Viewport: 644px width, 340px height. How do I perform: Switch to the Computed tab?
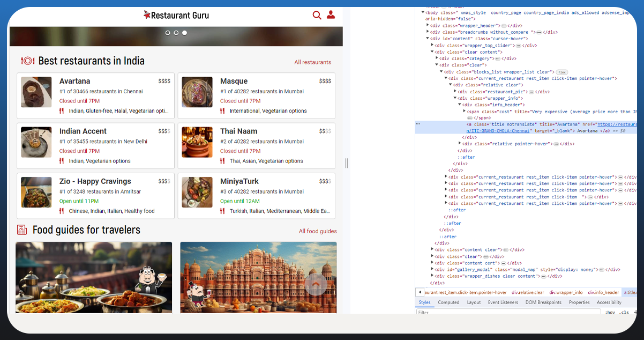pos(448,302)
